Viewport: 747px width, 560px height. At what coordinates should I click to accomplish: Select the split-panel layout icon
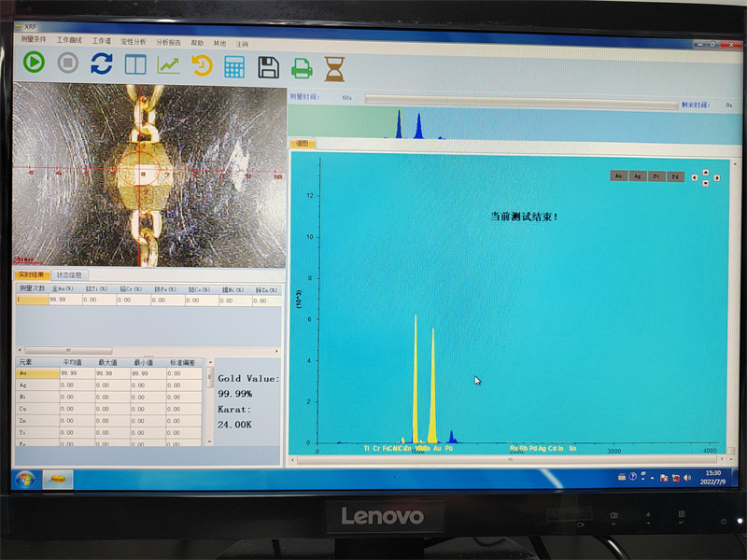click(x=135, y=64)
